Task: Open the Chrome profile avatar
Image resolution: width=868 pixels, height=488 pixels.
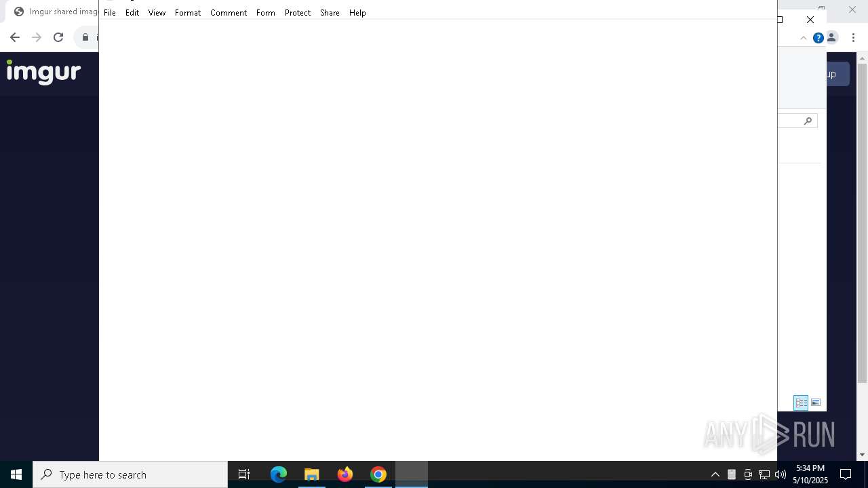Action: [x=831, y=38]
